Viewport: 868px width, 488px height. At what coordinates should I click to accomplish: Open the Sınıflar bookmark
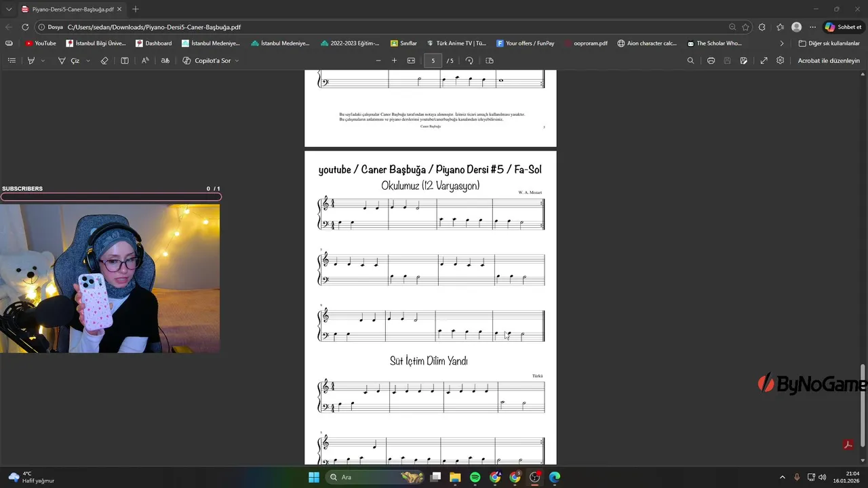click(403, 43)
